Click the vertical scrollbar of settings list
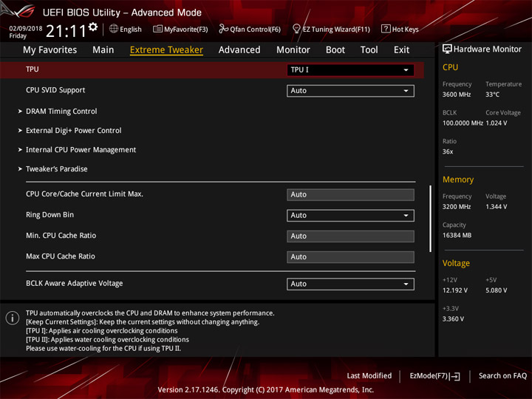 click(x=430, y=219)
